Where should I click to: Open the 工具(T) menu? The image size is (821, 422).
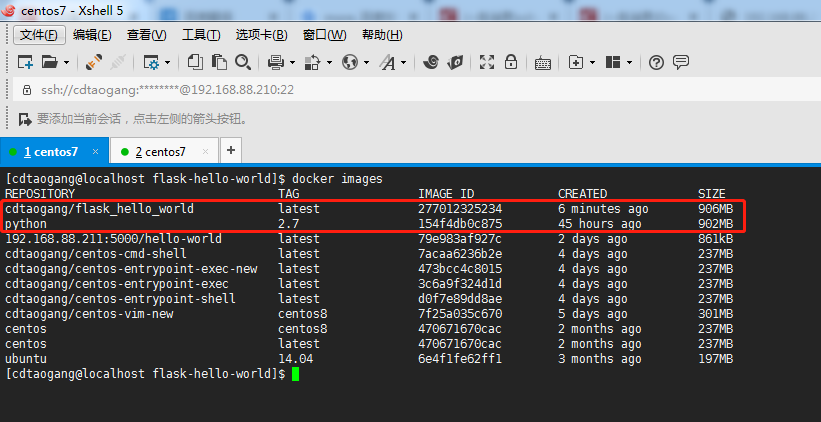[201, 35]
